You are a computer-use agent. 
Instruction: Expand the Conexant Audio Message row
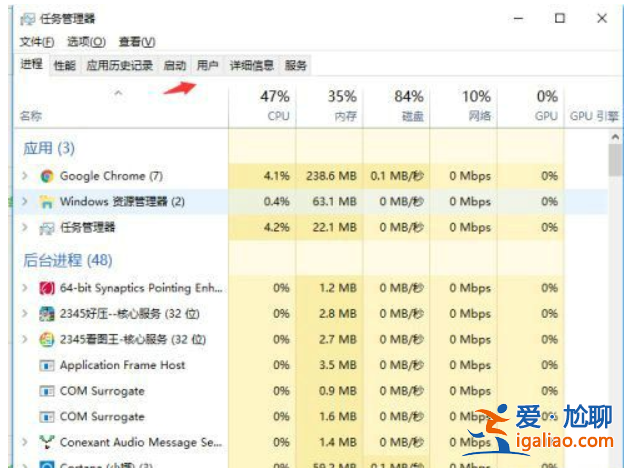coord(25,442)
